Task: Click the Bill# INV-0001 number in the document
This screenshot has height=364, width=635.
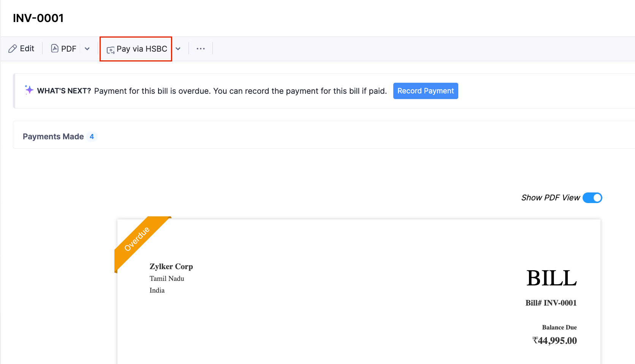Action: point(551,303)
